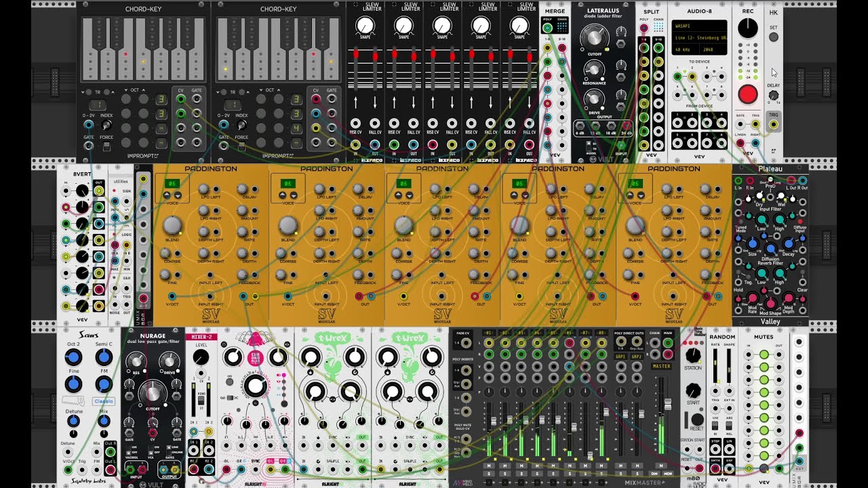This screenshot has height=488, width=868.
Task: Solo channel 8 on MixMaster
Action: [601, 474]
